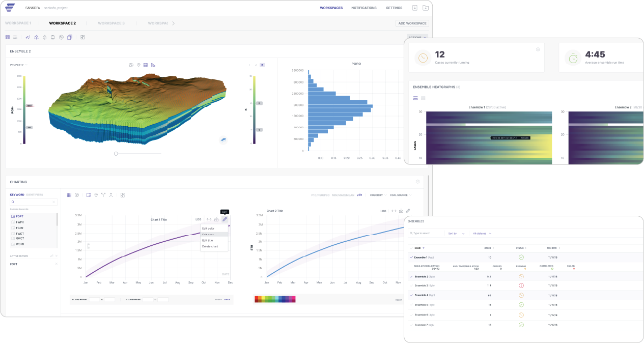Click the compass icon in Charting toolbar
Screen dimensions: 644x343
(x=77, y=195)
